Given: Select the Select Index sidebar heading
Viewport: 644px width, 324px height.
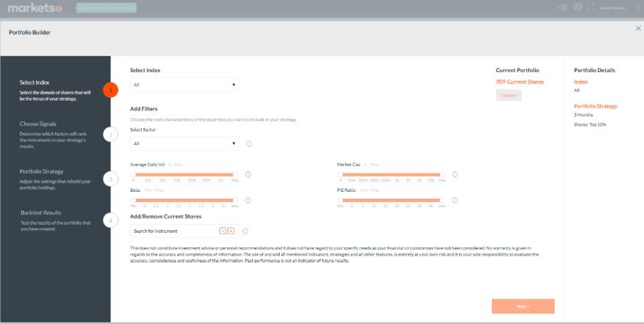Looking at the screenshot, I should point(34,82).
